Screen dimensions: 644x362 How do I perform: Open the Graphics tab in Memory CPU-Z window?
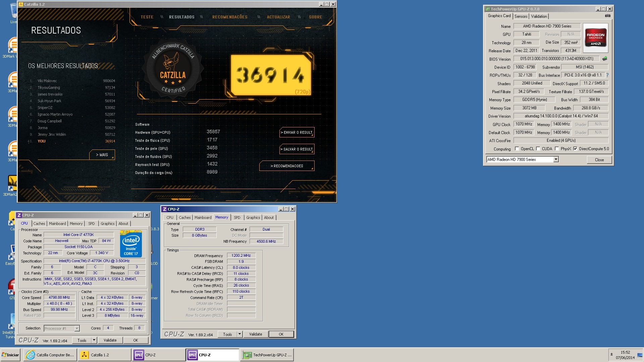[x=253, y=218]
